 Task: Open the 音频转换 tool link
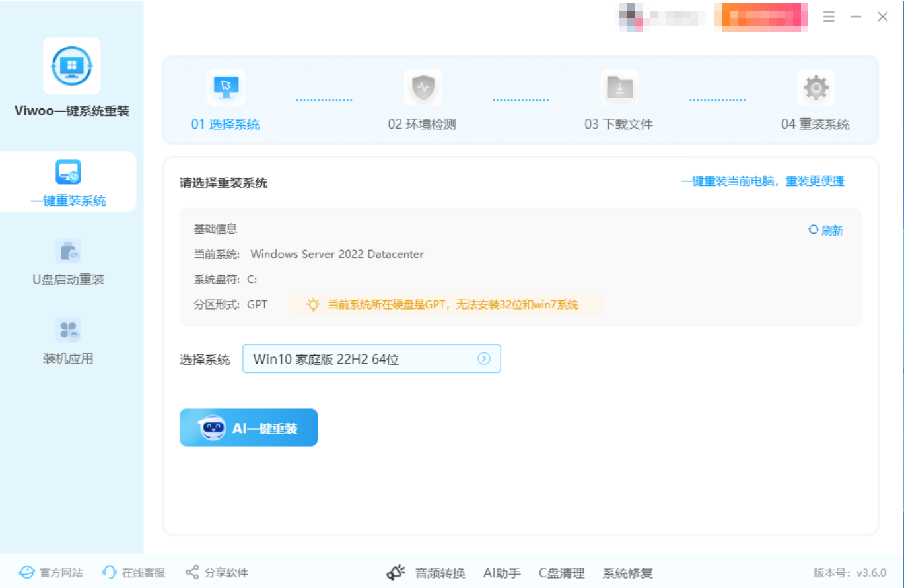(440, 573)
